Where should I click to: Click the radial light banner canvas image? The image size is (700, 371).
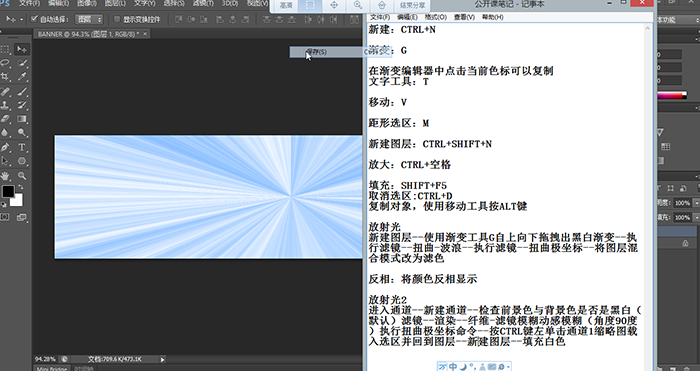[208, 197]
